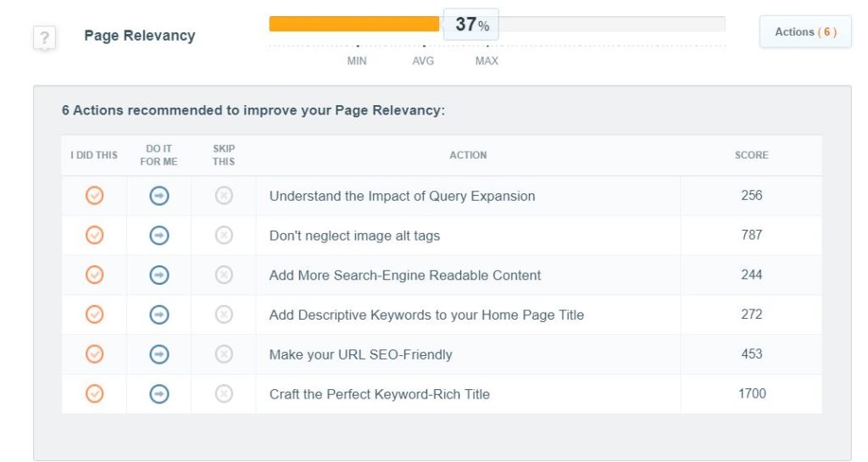Click the orange Page Relevancy progress bar
This screenshot has width=868, height=462.
[354, 24]
